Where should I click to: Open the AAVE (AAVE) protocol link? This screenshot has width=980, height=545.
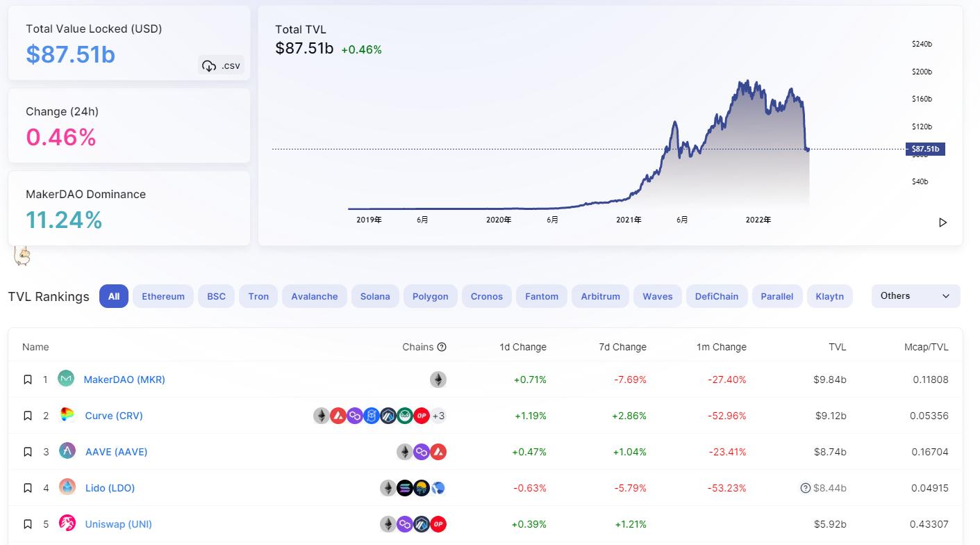[117, 451]
